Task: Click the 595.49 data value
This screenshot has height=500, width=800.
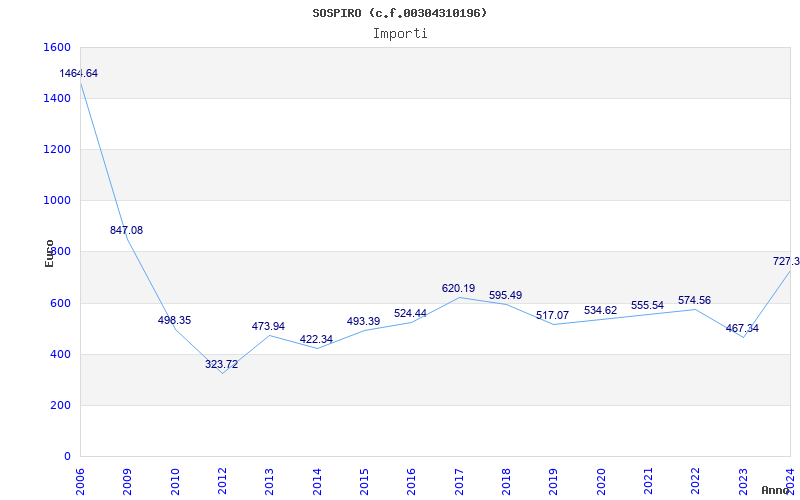Action: coord(506,295)
